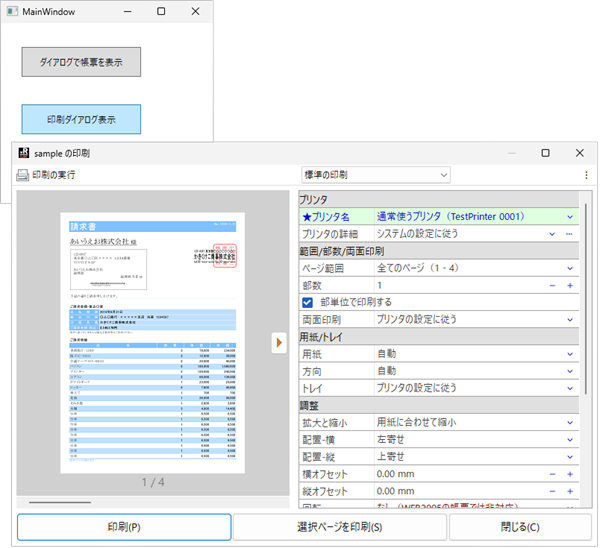Image resolution: width=600 pixels, height=548 pixels.
Task: Open the プリンタの詳細 ellipsis button
Action: [x=569, y=234]
